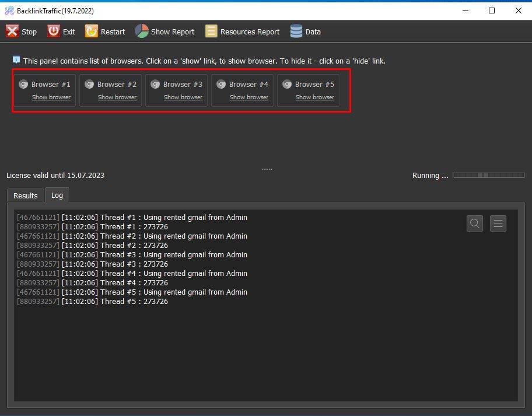Open Show Report pie chart icon
Screen dimensions: 532x416
click(x=142, y=32)
